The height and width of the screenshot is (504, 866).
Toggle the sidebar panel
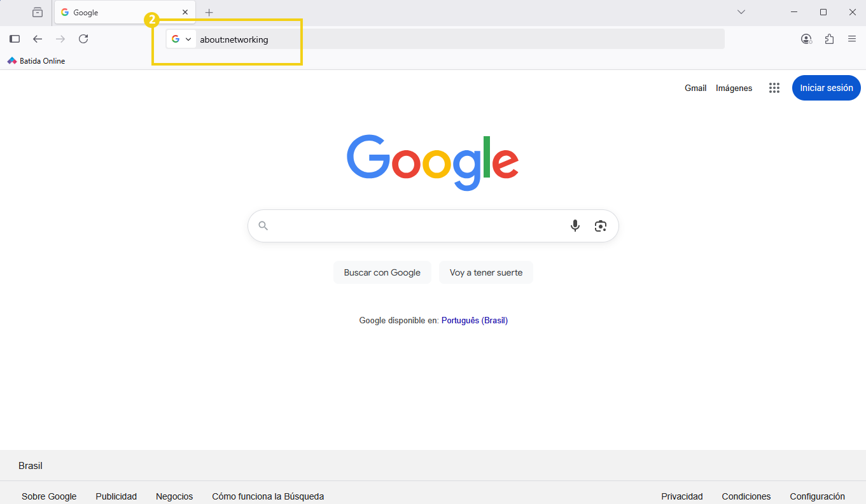14,39
